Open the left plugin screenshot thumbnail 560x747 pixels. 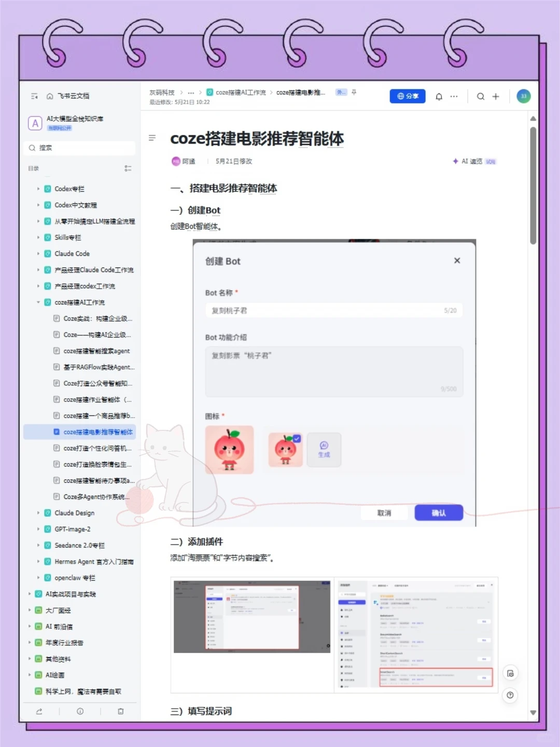252,617
